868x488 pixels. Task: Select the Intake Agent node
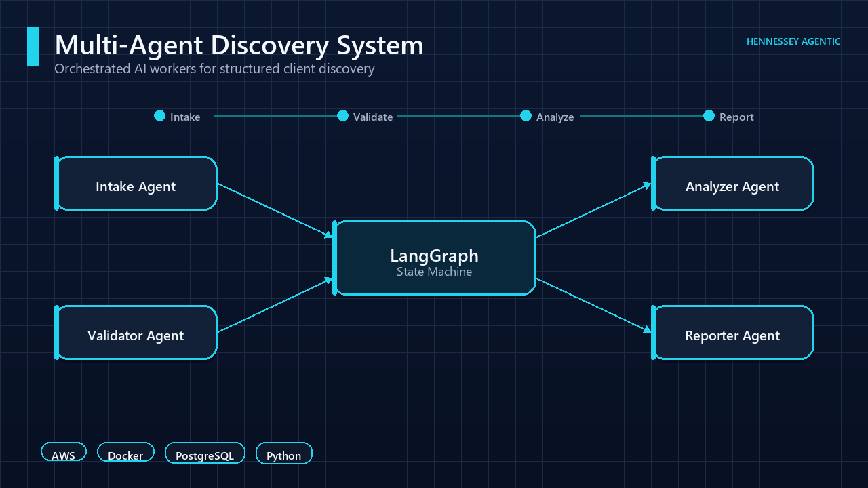pyautogui.click(x=136, y=184)
